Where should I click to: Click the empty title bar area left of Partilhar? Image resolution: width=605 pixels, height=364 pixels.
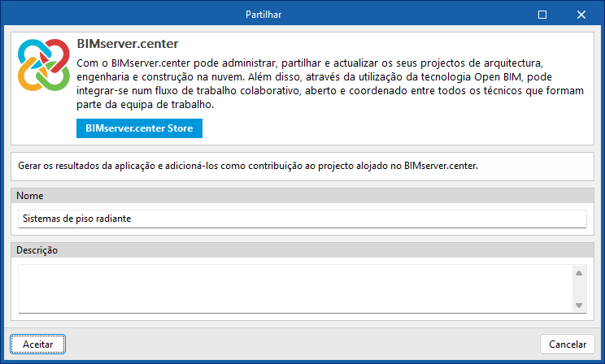coord(122,14)
